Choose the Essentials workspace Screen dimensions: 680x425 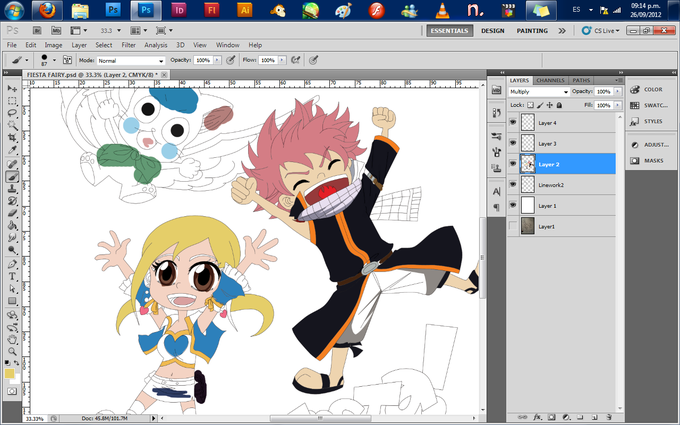click(x=449, y=30)
